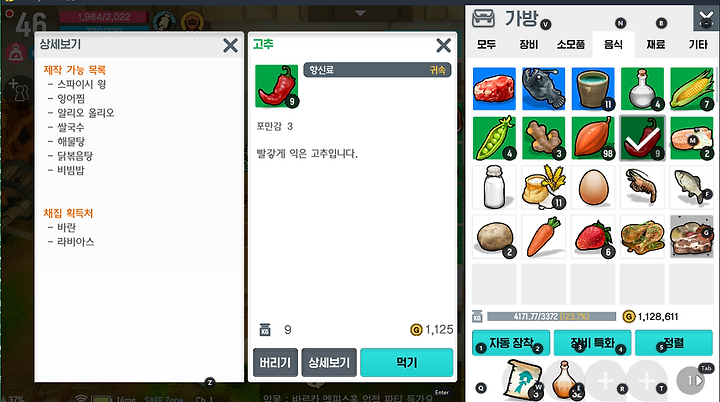Click the pea pod food item
The image size is (720, 402).
pos(494,138)
